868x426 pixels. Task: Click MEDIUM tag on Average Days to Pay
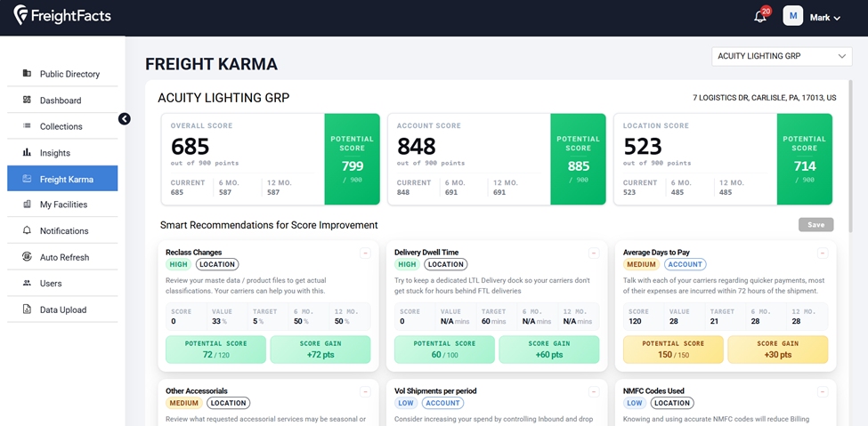point(642,264)
